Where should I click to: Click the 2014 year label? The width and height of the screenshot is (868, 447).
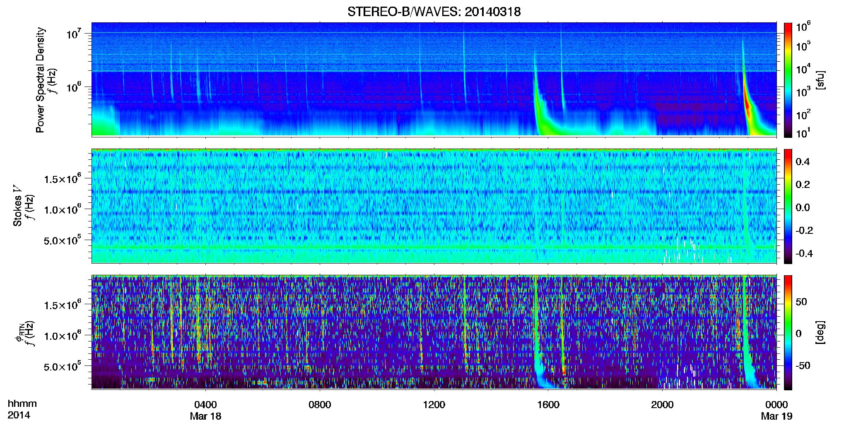click(x=19, y=415)
